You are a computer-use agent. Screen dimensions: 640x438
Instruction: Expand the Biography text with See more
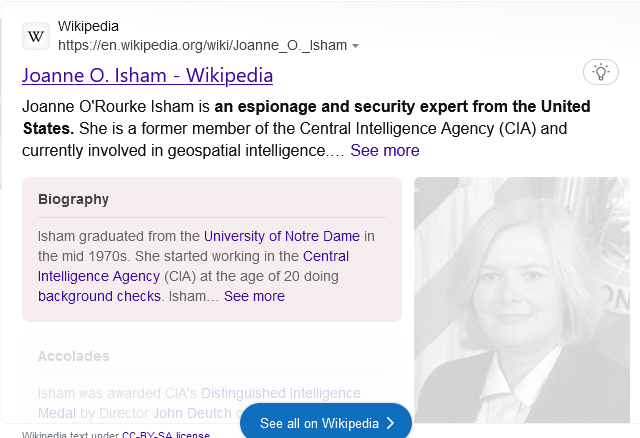(254, 296)
